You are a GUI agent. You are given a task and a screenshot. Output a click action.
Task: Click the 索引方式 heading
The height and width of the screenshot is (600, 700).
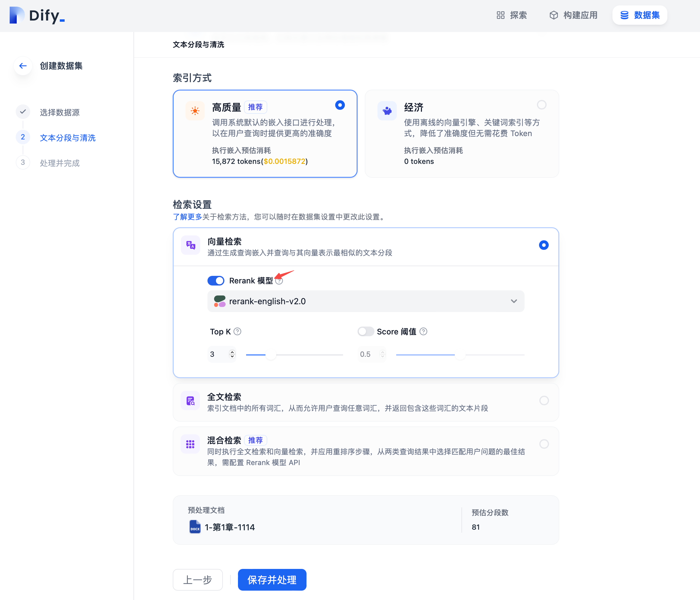tap(192, 78)
